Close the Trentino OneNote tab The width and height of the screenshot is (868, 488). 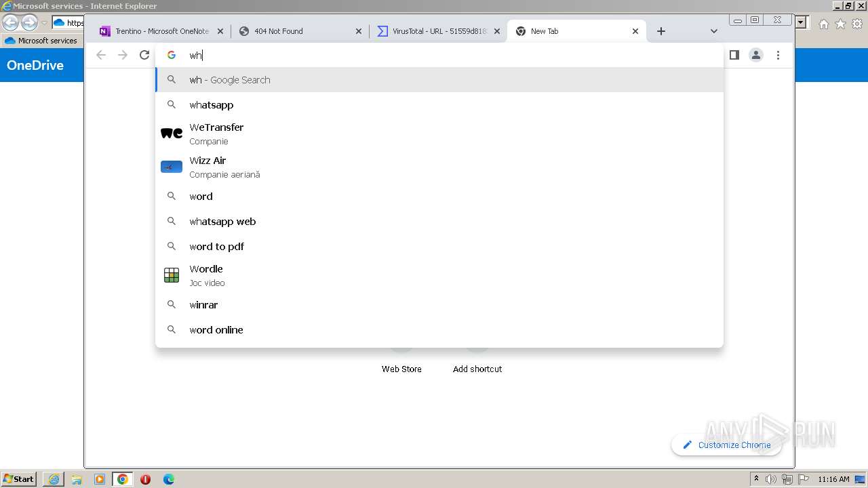(220, 31)
